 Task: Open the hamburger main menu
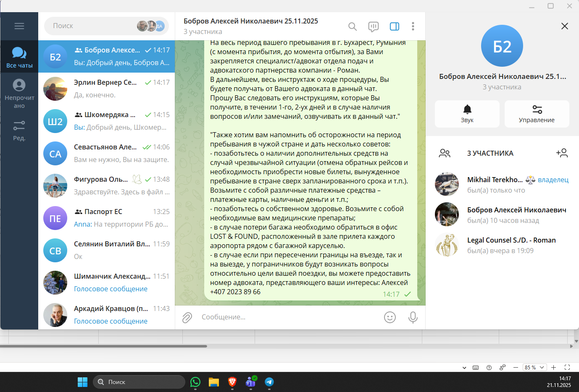19,26
